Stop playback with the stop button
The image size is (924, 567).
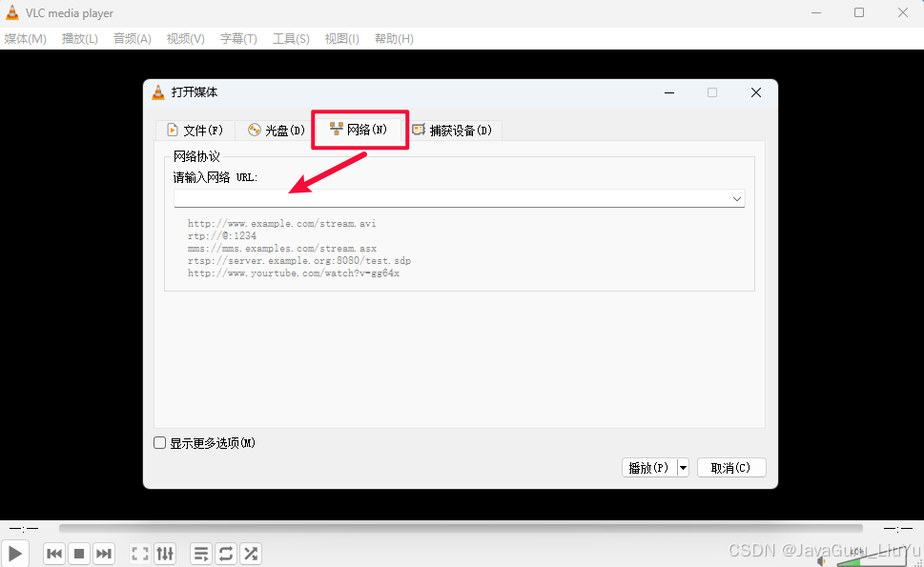79,554
